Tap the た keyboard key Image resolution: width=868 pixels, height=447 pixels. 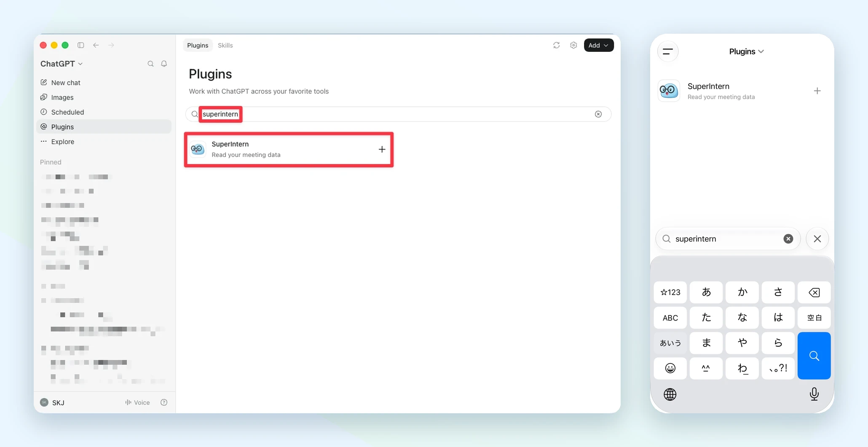click(706, 318)
